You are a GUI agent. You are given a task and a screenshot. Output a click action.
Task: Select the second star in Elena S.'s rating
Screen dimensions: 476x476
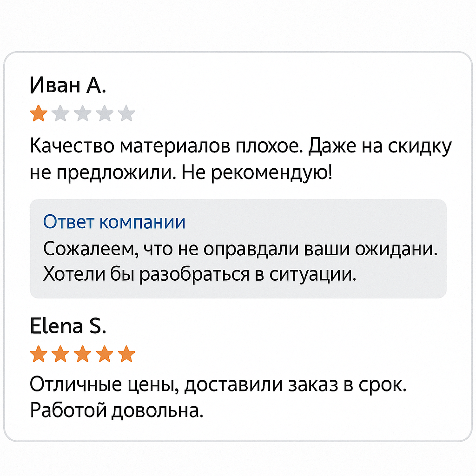(60, 355)
